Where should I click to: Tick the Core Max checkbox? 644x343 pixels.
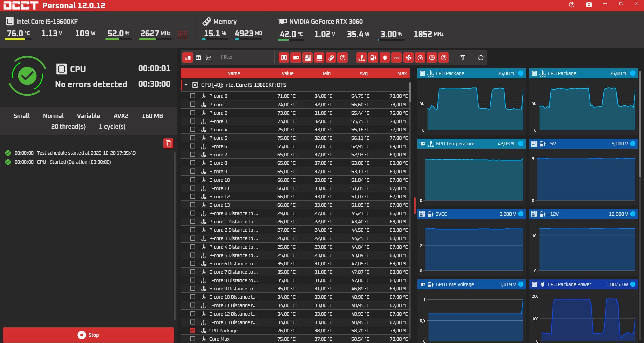coord(193,339)
